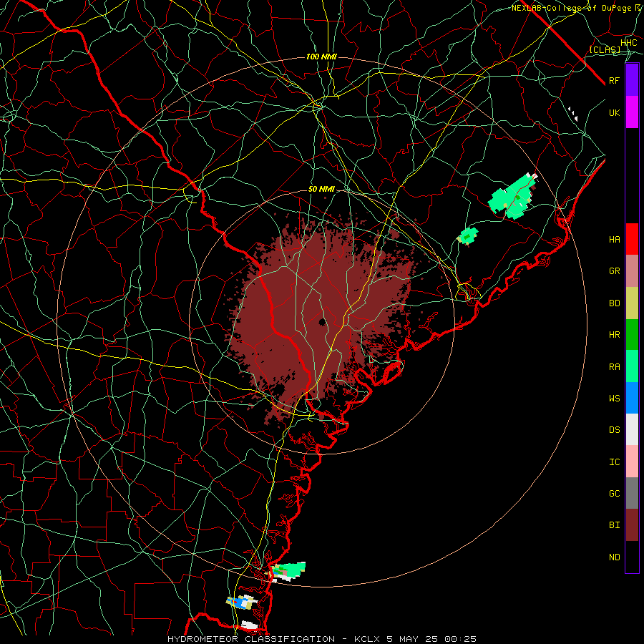This screenshot has height=644, width=644.
Task: Select the BD yellow-tan legend swatch
Action: point(632,303)
